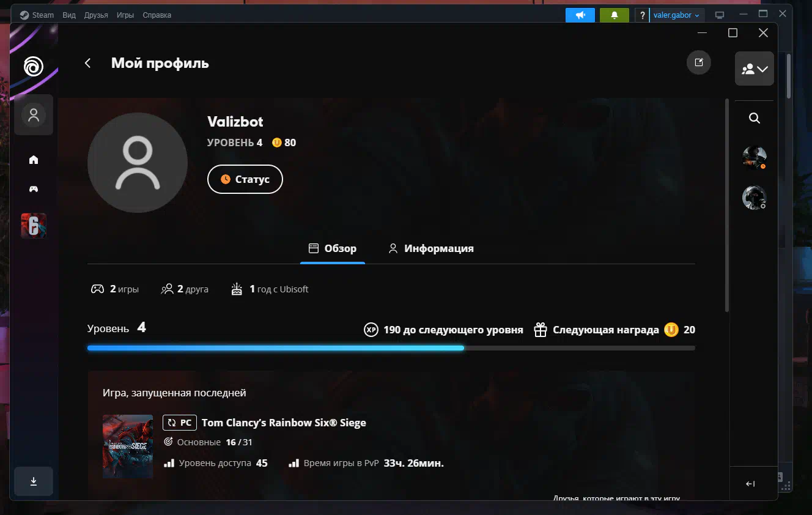Go back with the arrow beside Мой профиль
The image size is (812, 515).
click(x=87, y=63)
